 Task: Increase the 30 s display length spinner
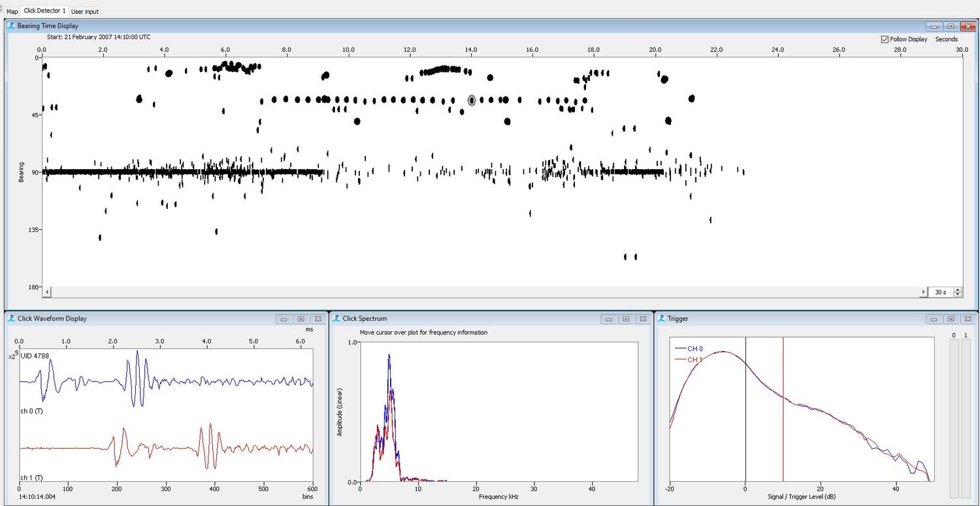pos(958,290)
